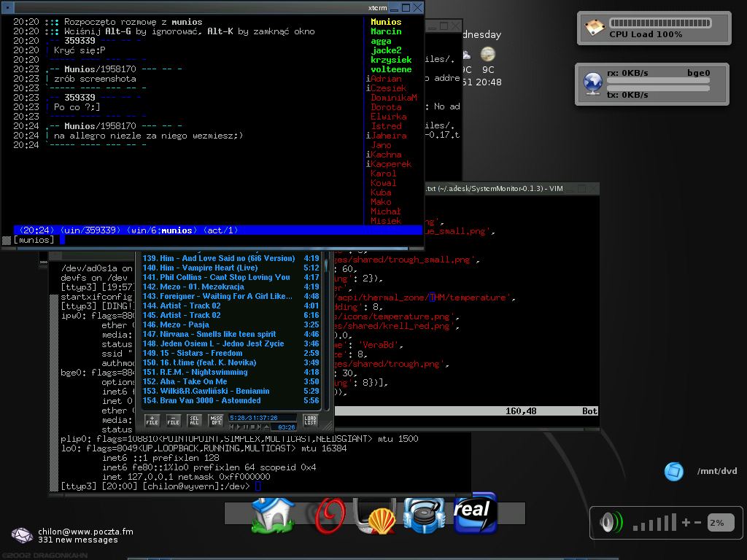This screenshot has width=747, height=560.
Task: Open the home folder house dock icon
Action: point(272,517)
